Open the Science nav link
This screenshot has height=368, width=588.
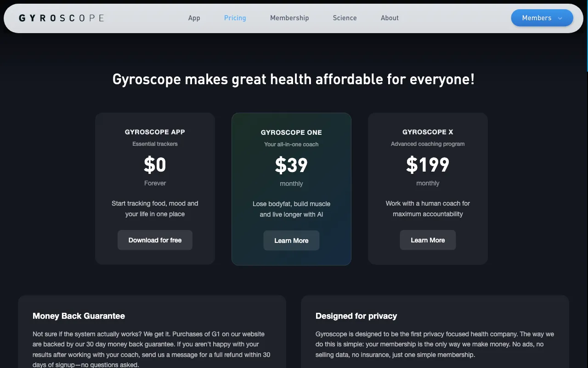click(x=345, y=18)
